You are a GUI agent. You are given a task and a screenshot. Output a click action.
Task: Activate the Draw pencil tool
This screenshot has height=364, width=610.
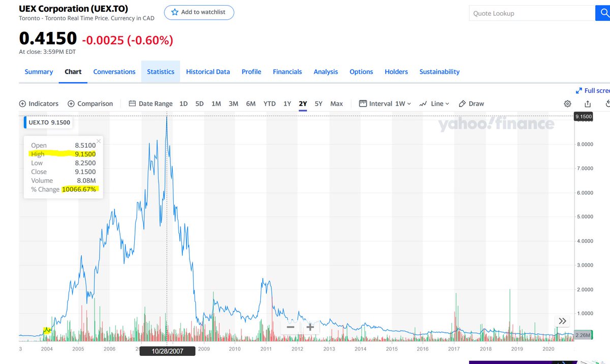point(471,104)
